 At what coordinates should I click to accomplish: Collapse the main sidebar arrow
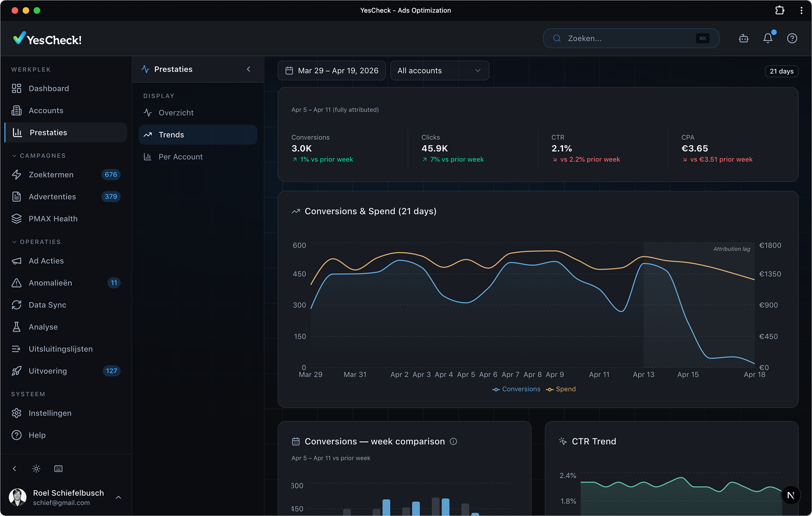point(14,469)
